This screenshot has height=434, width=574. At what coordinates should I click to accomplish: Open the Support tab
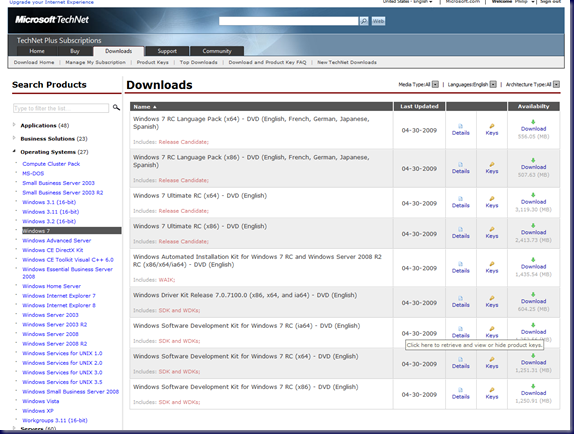coord(167,51)
